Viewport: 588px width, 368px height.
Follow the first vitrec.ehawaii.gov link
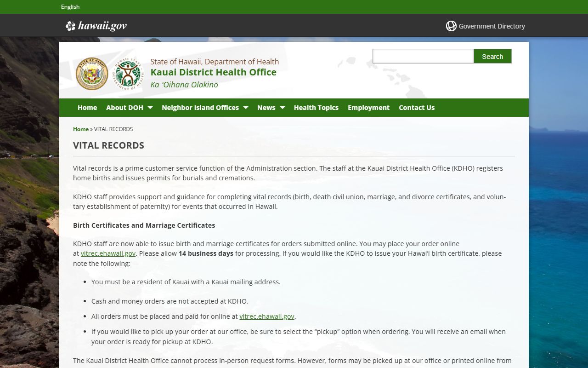point(108,253)
